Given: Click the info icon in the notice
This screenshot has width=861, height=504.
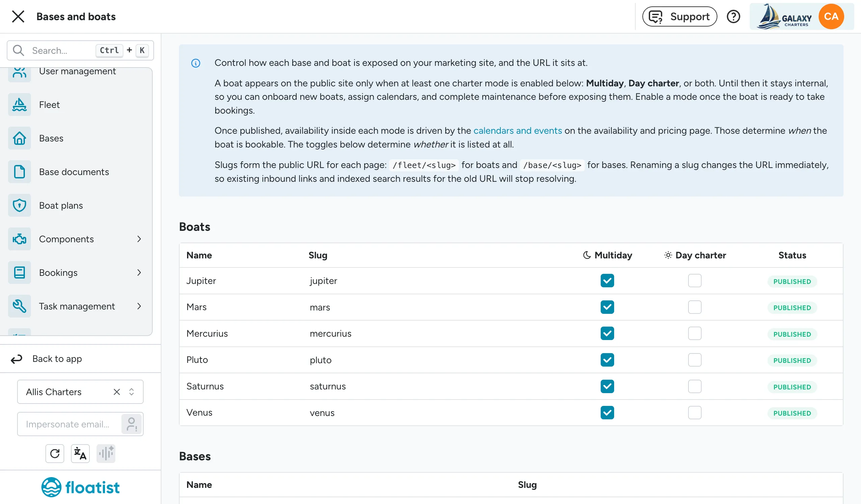Looking at the screenshot, I should (x=196, y=63).
